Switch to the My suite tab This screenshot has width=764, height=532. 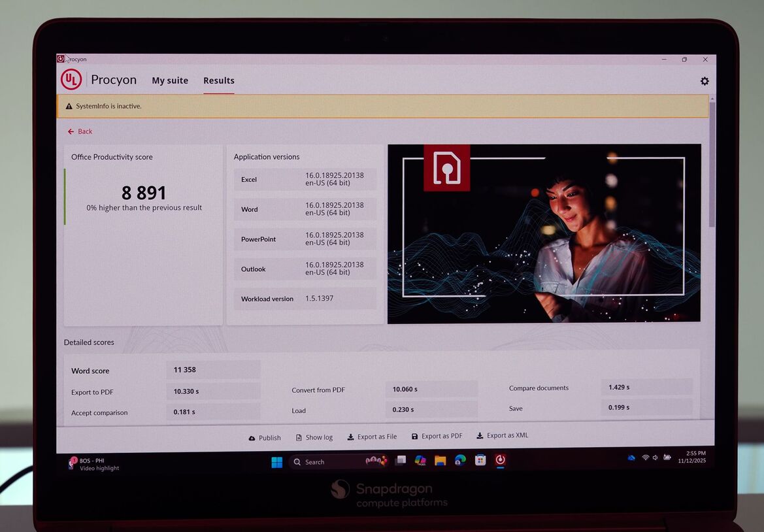170,80
